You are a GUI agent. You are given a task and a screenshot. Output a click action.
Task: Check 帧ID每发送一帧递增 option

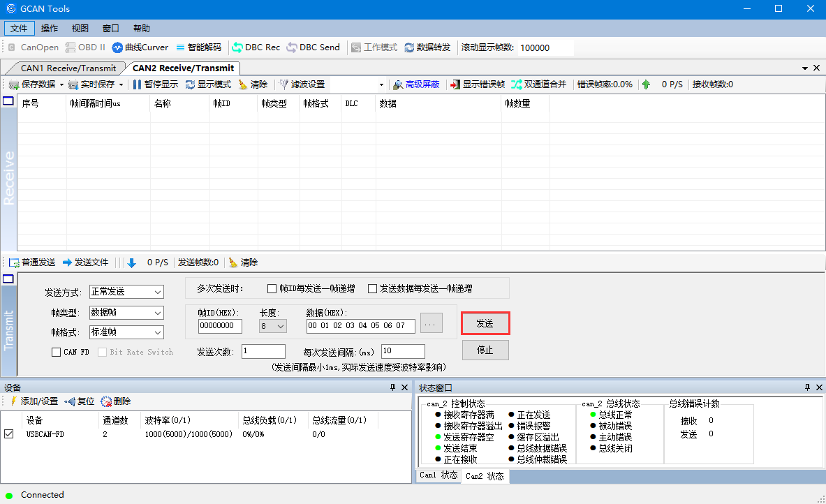tap(272, 288)
